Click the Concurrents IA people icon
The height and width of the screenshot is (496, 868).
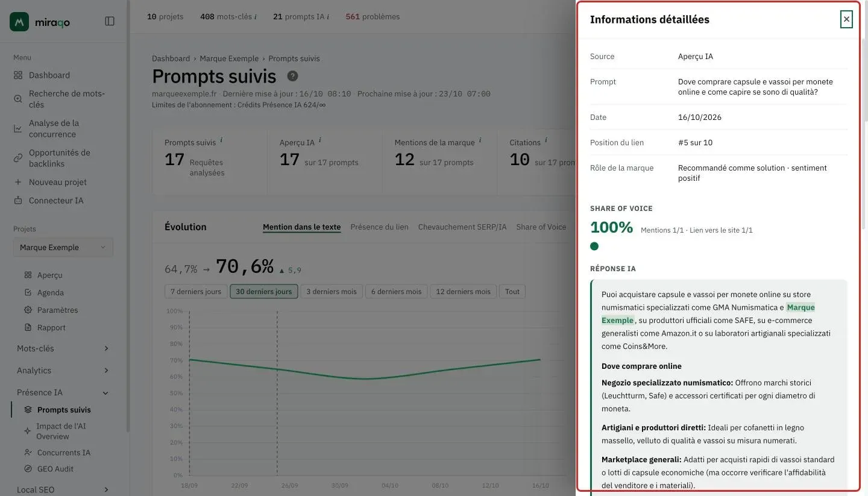tap(28, 453)
